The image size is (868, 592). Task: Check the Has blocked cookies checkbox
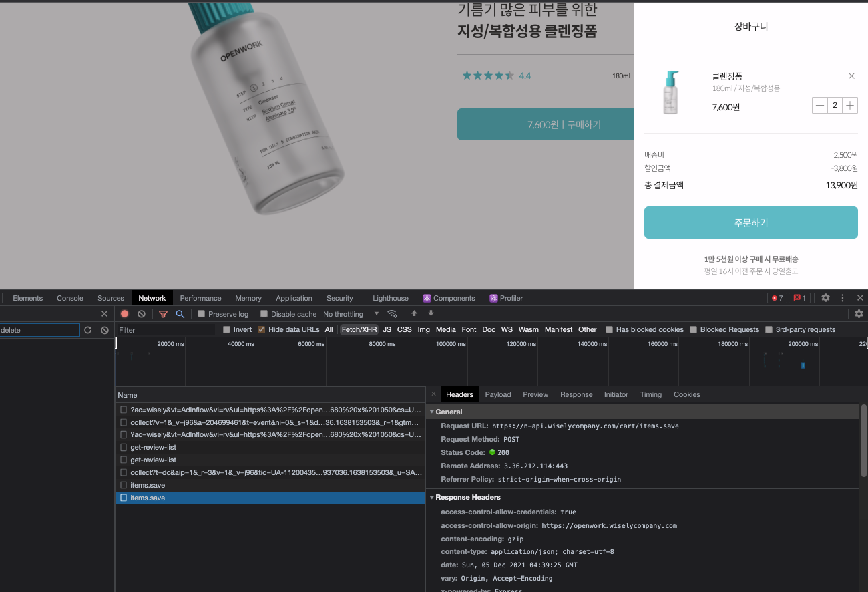[610, 330]
